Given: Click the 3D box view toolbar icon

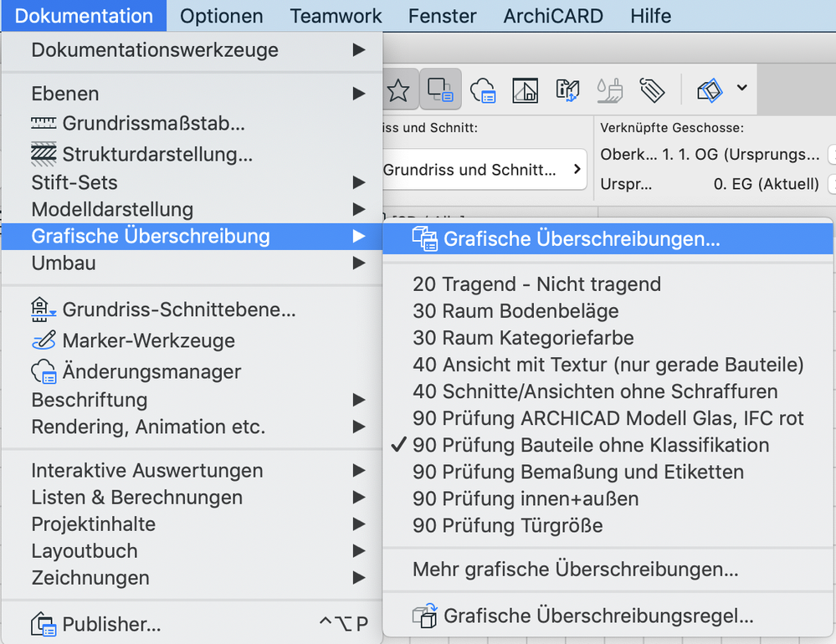Looking at the screenshot, I should click(709, 89).
